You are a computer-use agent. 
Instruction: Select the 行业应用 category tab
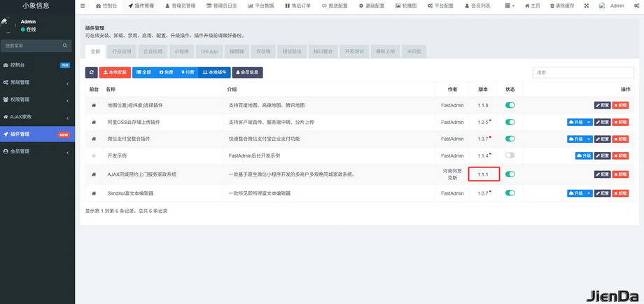(x=122, y=52)
